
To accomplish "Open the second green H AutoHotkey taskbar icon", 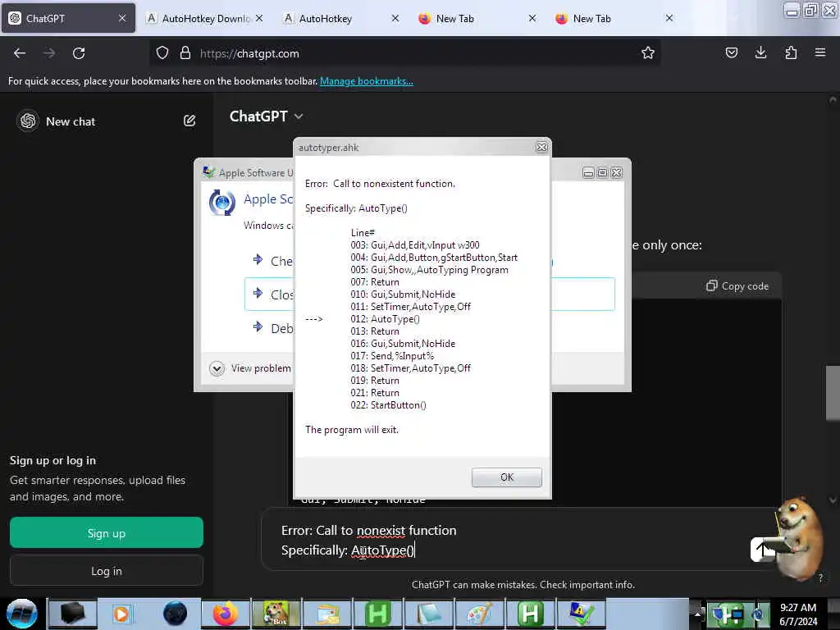I will [531, 614].
